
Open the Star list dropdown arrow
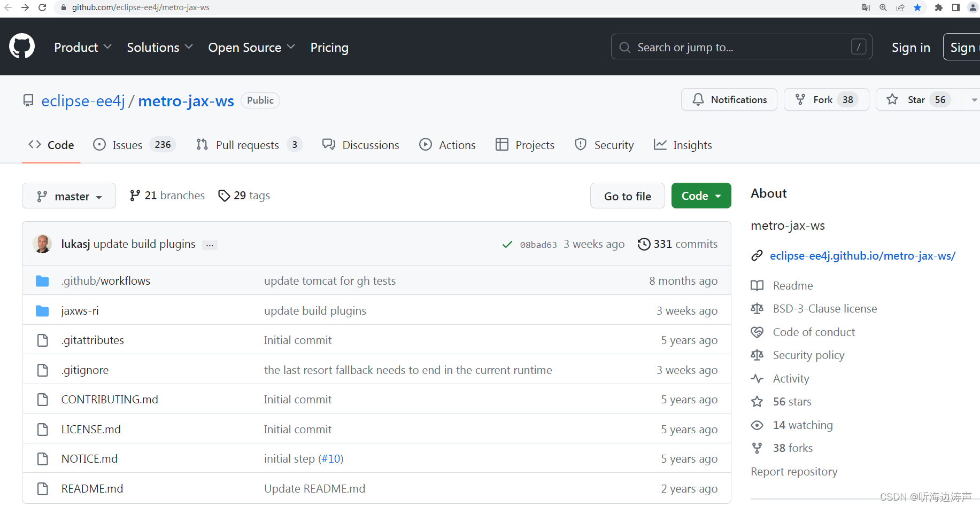[973, 100]
